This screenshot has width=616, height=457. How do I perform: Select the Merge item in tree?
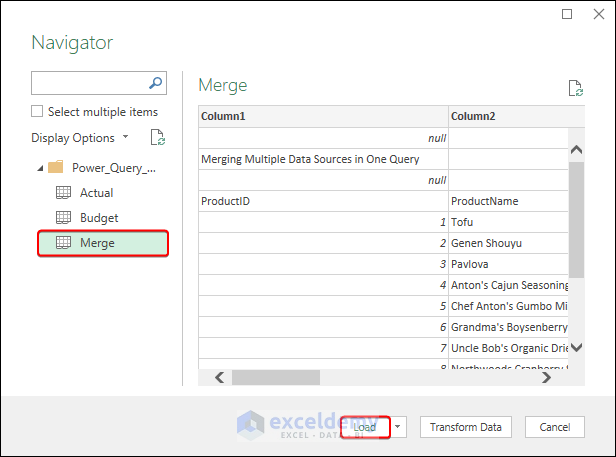coord(97,243)
